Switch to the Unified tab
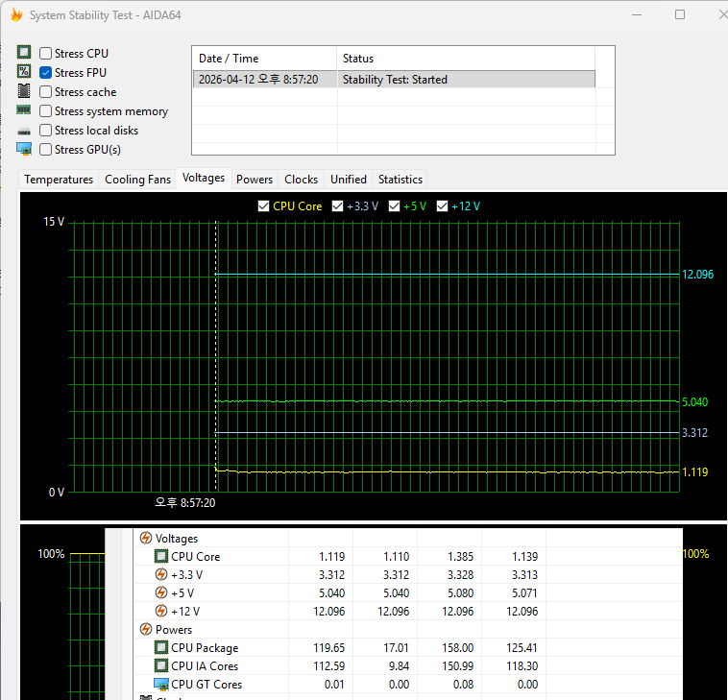 click(349, 180)
